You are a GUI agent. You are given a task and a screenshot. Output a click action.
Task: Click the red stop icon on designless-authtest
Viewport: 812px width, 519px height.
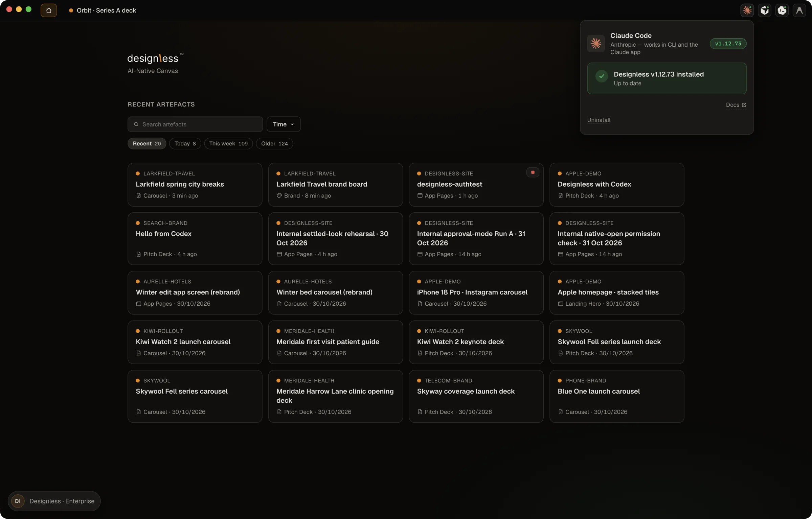pyautogui.click(x=533, y=172)
